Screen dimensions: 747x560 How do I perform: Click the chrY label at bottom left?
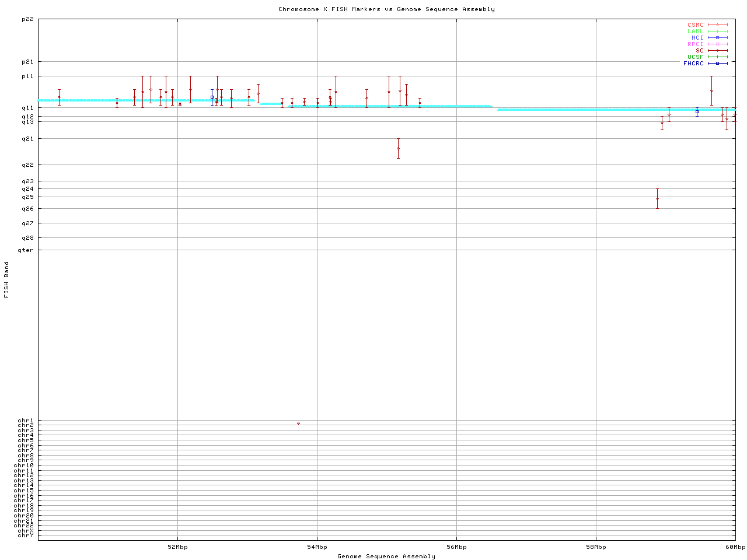pyautogui.click(x=26, y=535)
